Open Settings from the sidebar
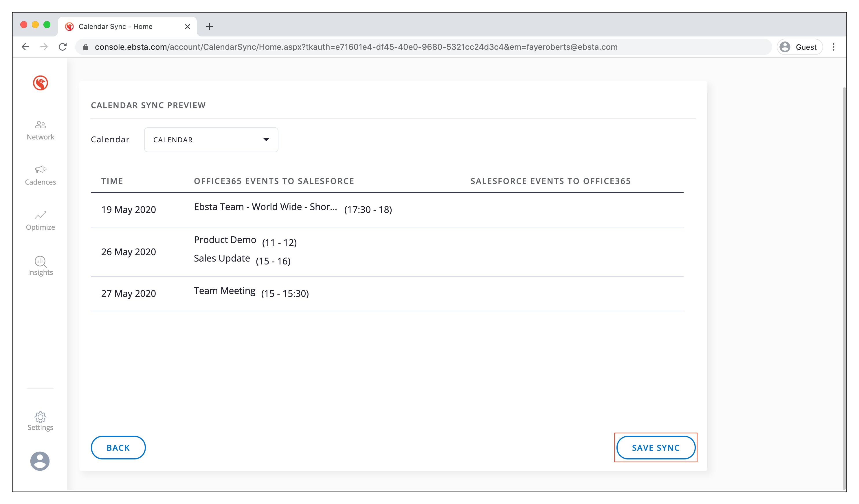The height and width of the screenshot is (504, 859). pyautogui.click(x=40, y=421)
